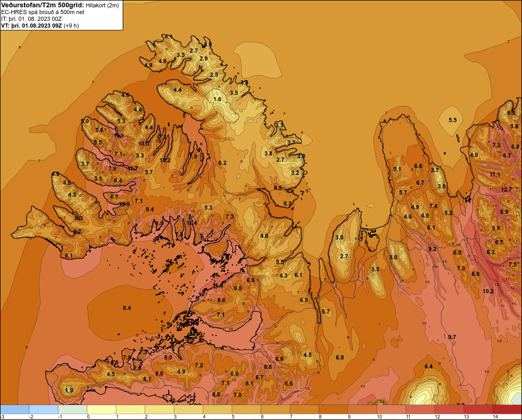Click the 6.2 label in the Westfjords interior
522x420 pixels.
coord(222,163)
